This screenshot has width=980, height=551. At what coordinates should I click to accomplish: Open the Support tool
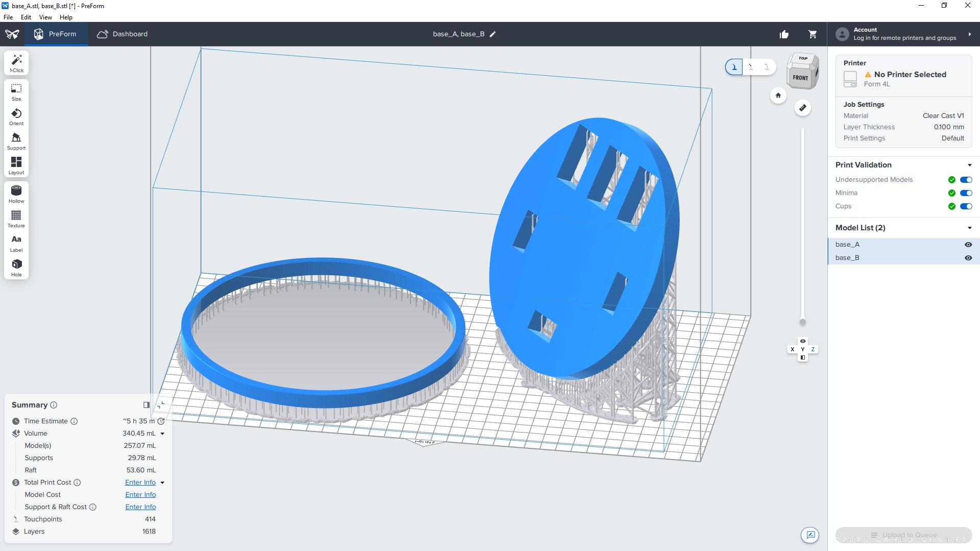[x=16, y=141]
